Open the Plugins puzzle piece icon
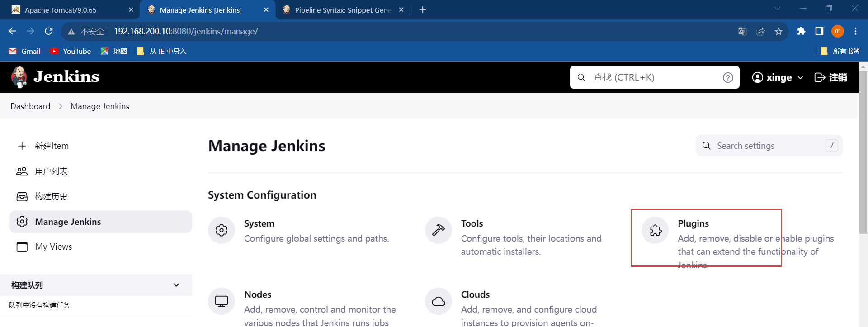868x327 pixels. click(656, 230)
